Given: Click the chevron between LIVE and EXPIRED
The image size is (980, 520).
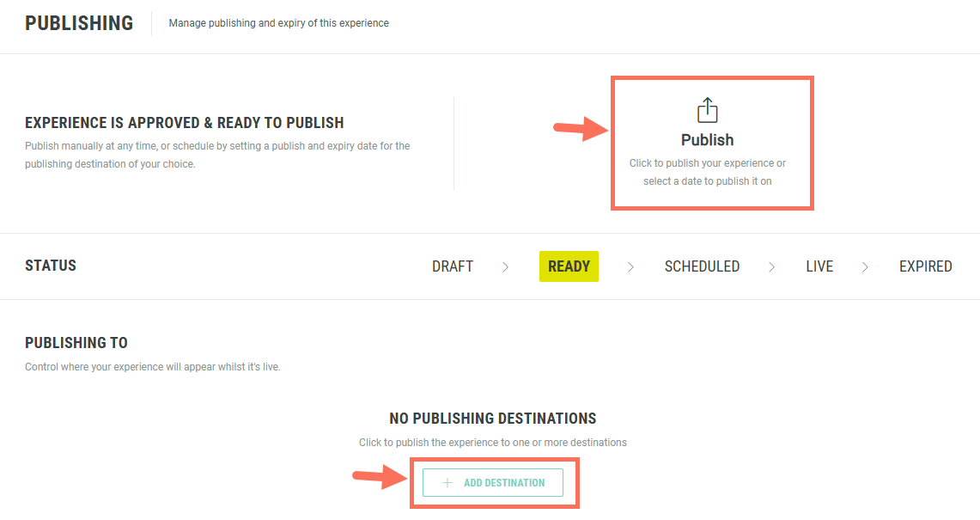Looking at the screenshot, I should 865,267.
